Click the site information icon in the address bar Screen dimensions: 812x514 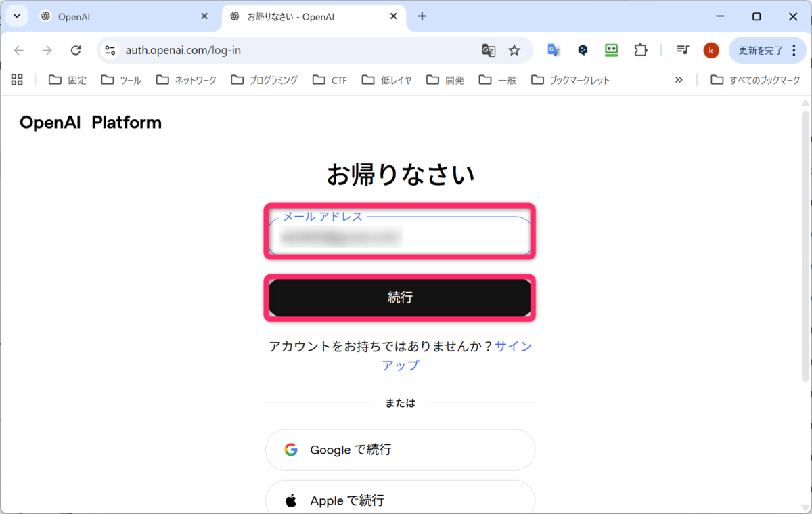click(110, 50)
